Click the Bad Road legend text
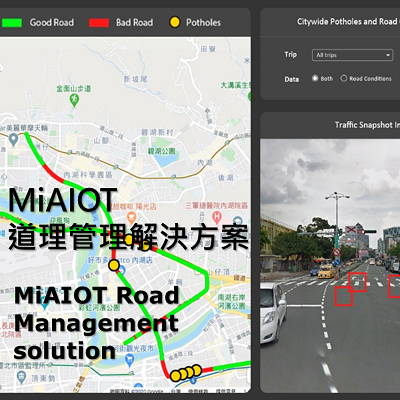Image resolution: width=400 pixels, height=400 pixels. pos(134,23)
